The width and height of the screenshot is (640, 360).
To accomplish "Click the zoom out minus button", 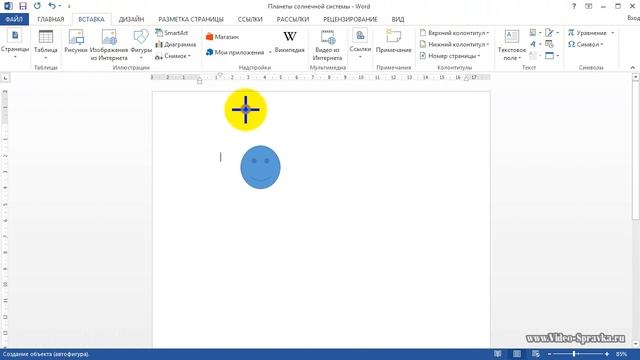I will click(x=549, y=354).
